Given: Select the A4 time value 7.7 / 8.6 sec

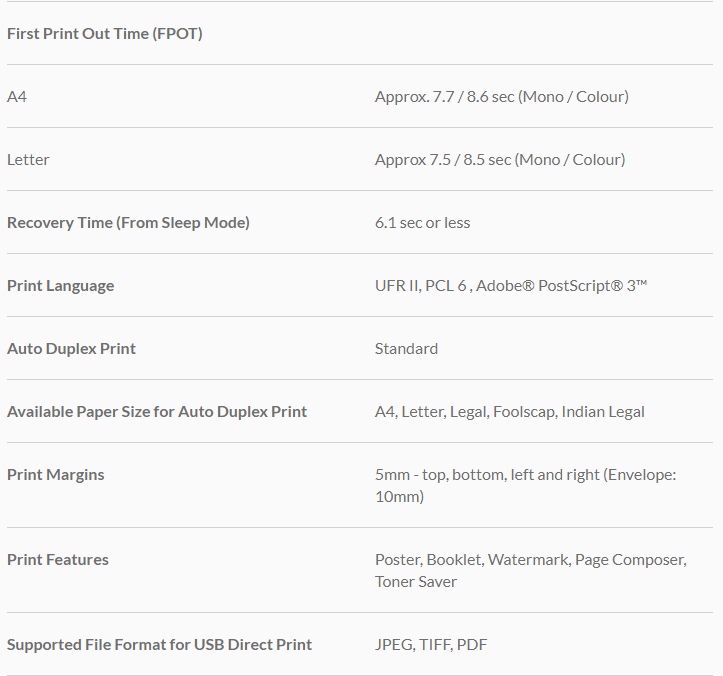Looking at the screenshot, I should click(x=501, y=97).
